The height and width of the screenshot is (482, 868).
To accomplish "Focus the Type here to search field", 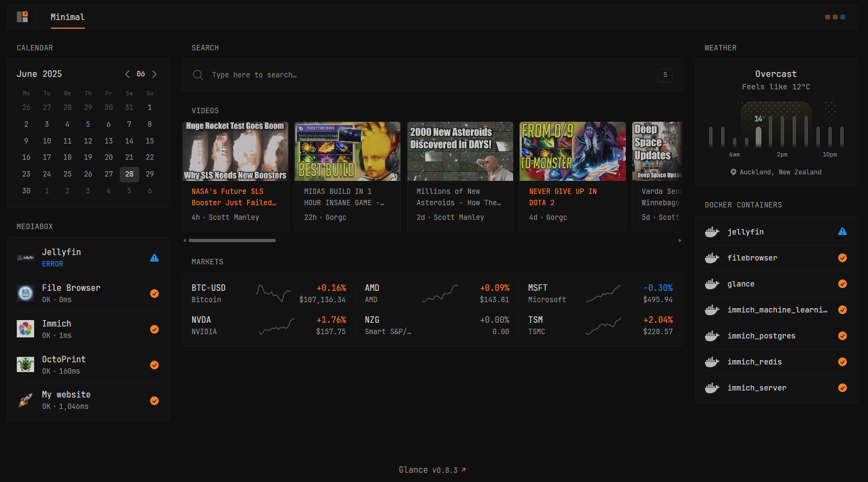I will (x=432, y=75).
